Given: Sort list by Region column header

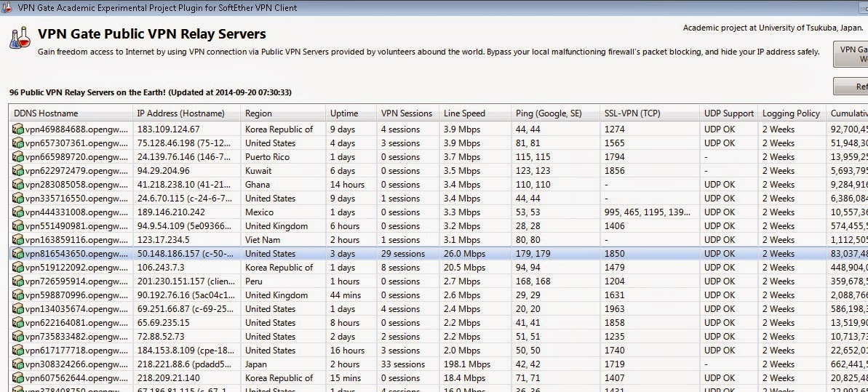Looking at the screenshot, I should click(283, 113).
